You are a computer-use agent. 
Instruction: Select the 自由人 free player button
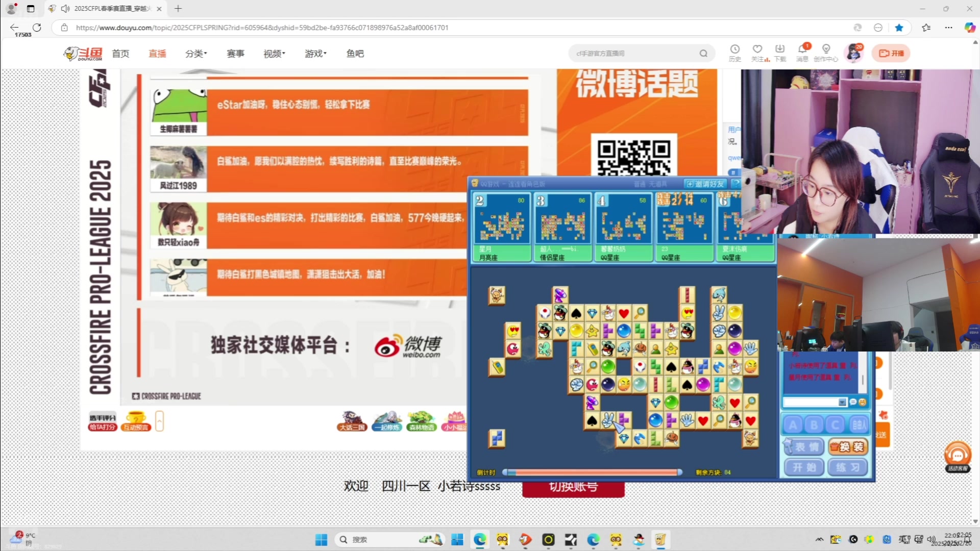pyautogui.click(x=859, y=424)
